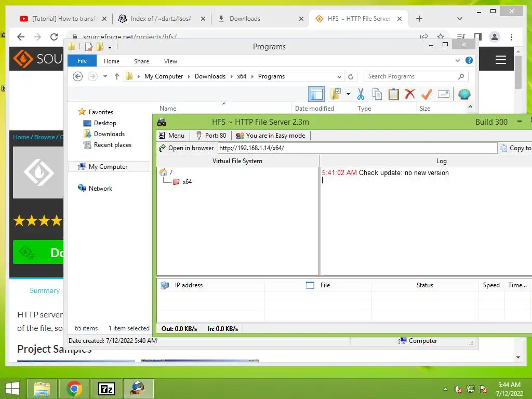This screenshot has height=399, width=532.
Task: Click the Email envelope icon in toolbar
Action: pos(444,94)
